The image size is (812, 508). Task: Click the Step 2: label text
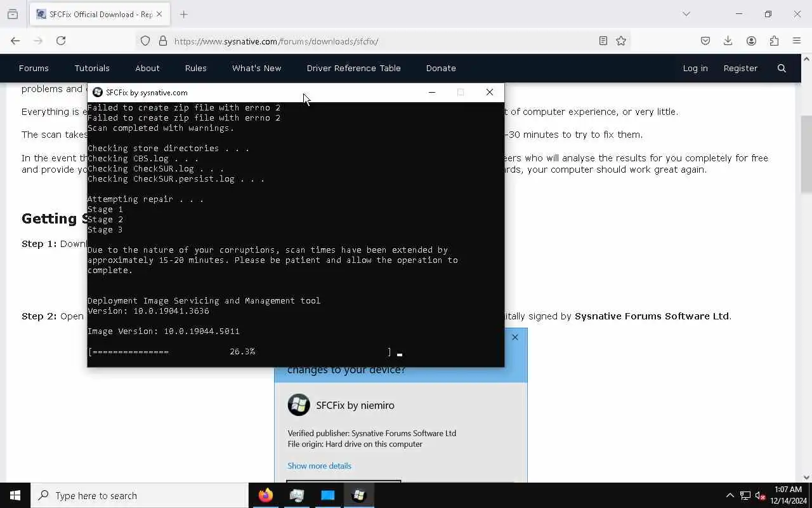click(x=39, y=316)
